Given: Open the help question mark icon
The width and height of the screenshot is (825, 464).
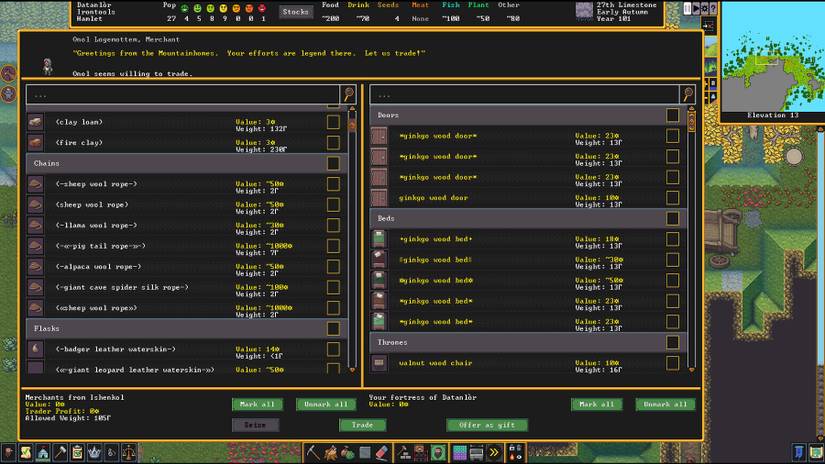Looking at the screenshot, I should click(713, 8).
